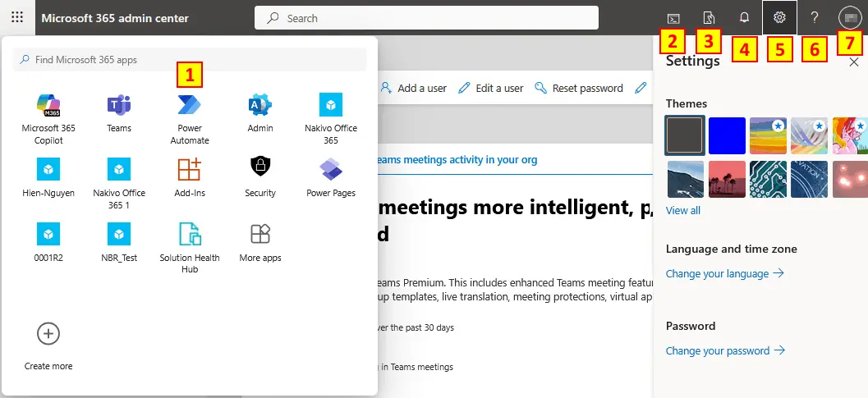868x398 pixels.
Task: Click Change your password link
Action: [725, 350]
